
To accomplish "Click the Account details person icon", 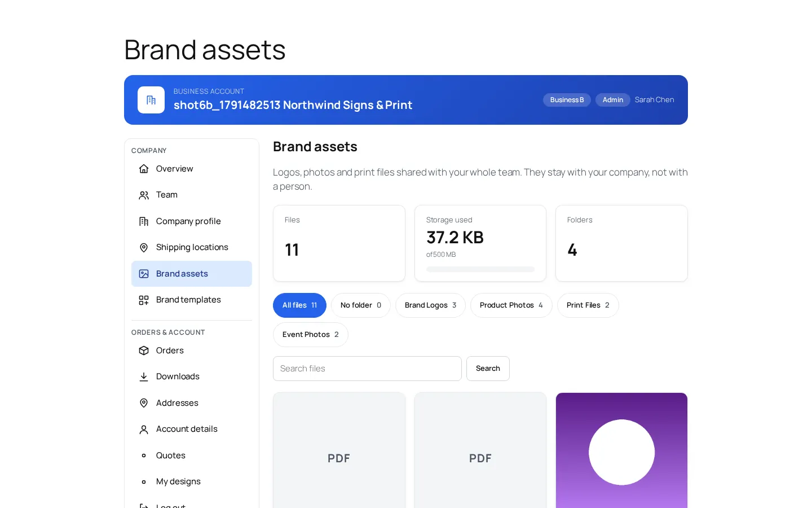I will click(x=144, y=429).
